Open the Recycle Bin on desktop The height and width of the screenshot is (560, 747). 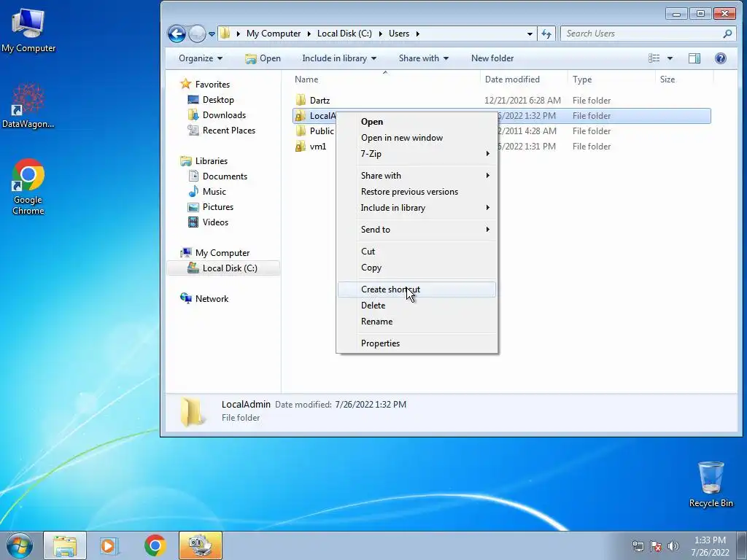coord(711,484)
